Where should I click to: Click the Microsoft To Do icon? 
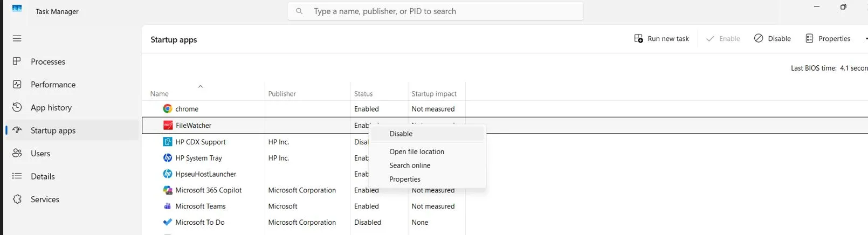(x=168, y=222)
